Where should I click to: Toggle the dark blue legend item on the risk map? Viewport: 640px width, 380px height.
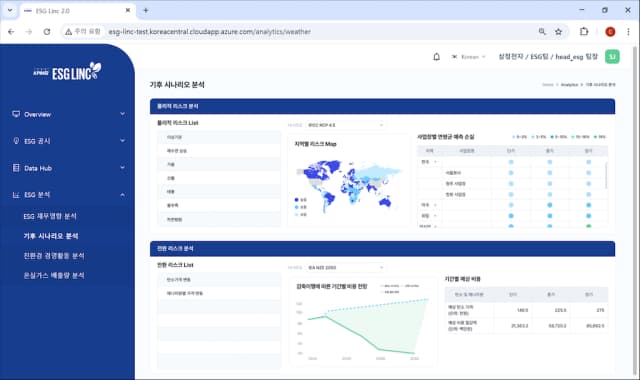tap(300, 200)
